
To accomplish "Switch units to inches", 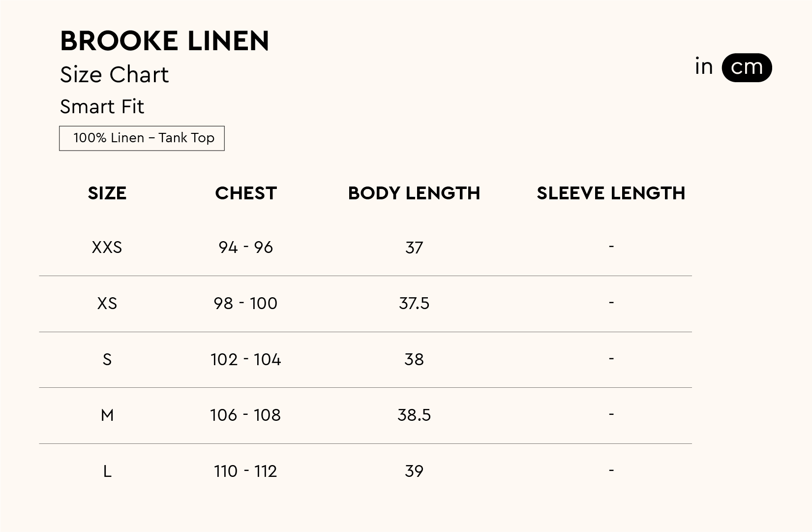I will [x=704, y=67].
